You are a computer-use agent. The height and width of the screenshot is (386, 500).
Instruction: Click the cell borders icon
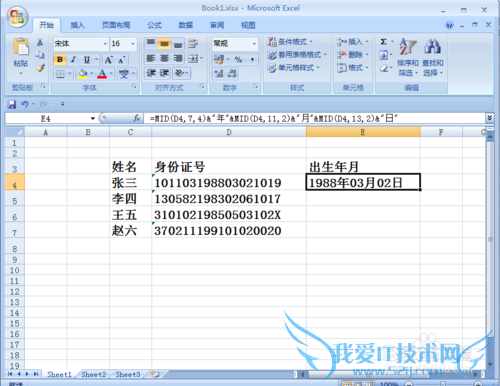(x=60, y=74)
